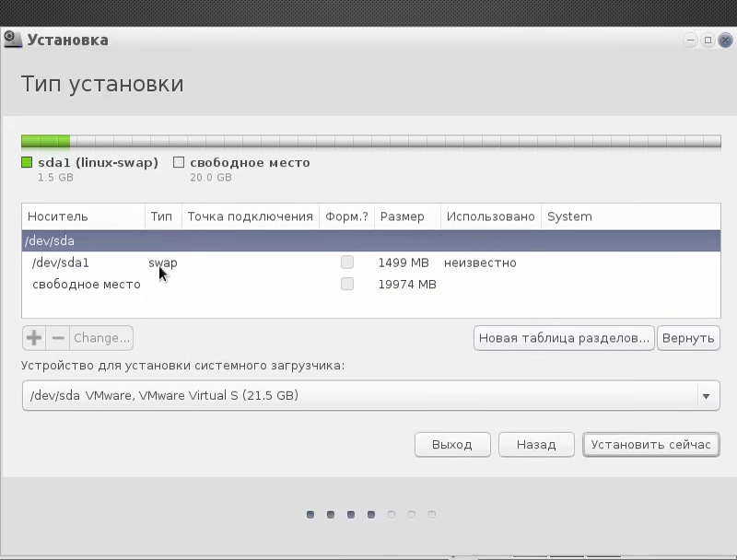Toggle the format checkbox for свободное место
The width and height of the screenshot is (737, 560).
(x=347, y=284)
